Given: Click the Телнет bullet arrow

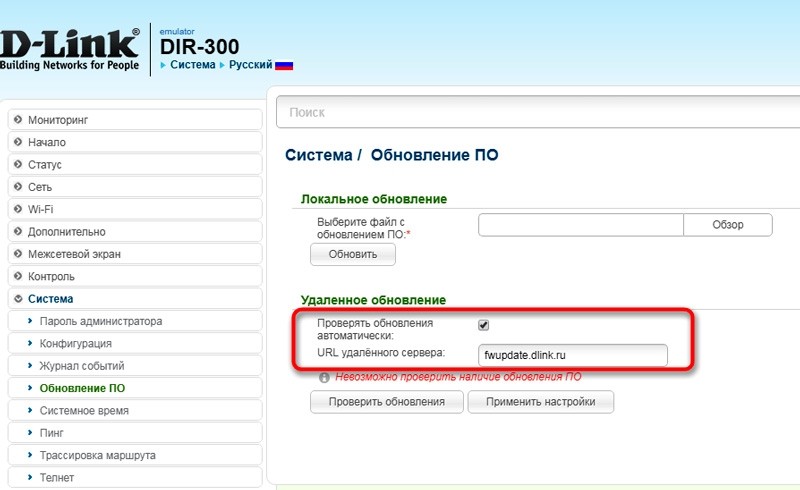Looking at the screenshot, I should click(x=30, y=477).
